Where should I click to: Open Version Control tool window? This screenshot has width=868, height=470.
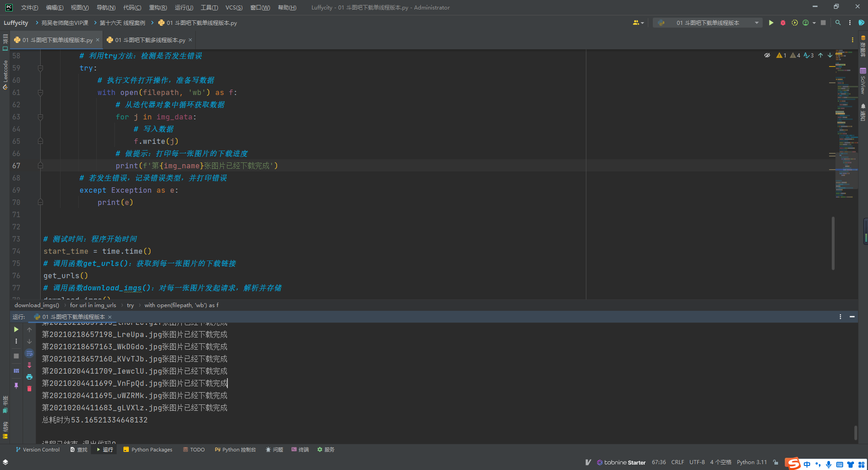pyautogui.click(x=38, y=450)
